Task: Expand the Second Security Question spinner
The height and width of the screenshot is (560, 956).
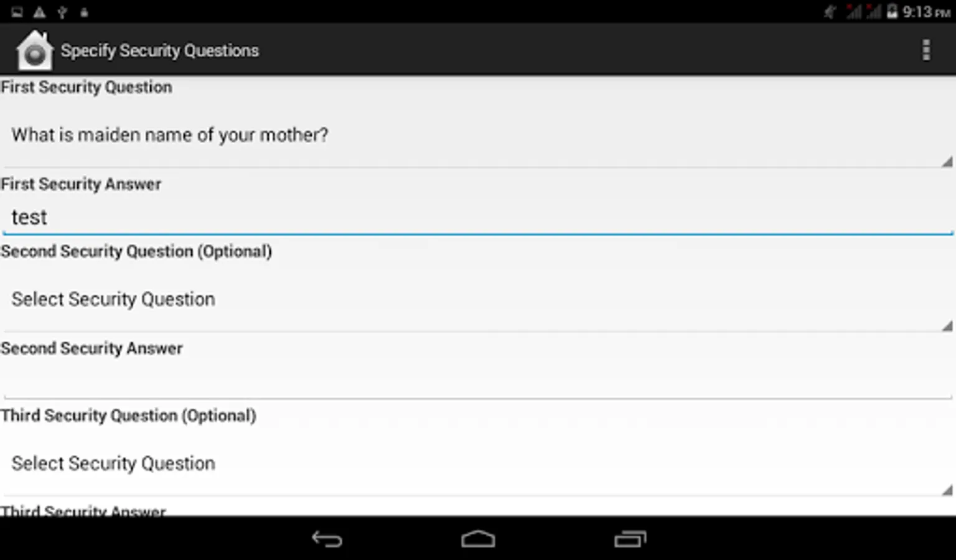Action: click(x=478, y=299)
